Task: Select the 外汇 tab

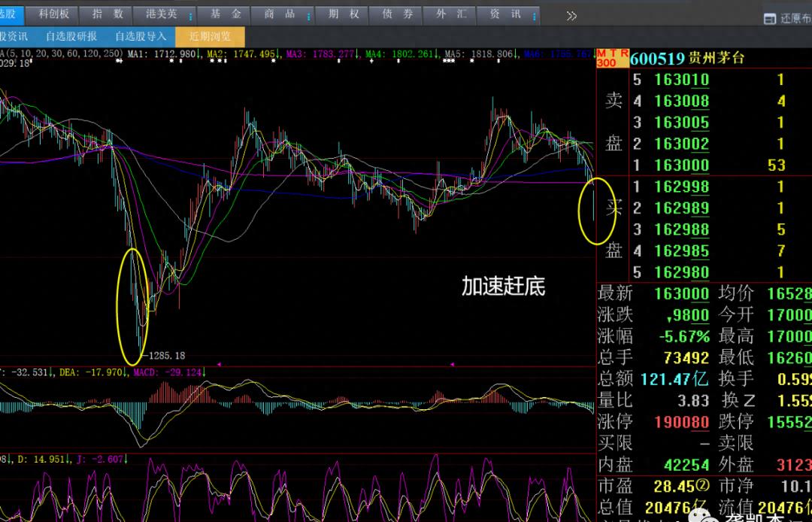Action: [451, 14]
